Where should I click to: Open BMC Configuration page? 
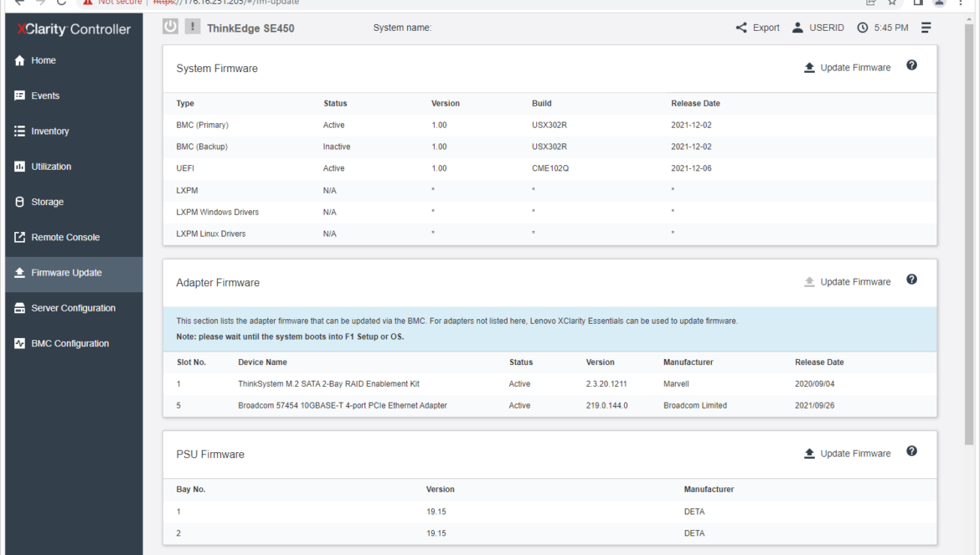(74, 343)
